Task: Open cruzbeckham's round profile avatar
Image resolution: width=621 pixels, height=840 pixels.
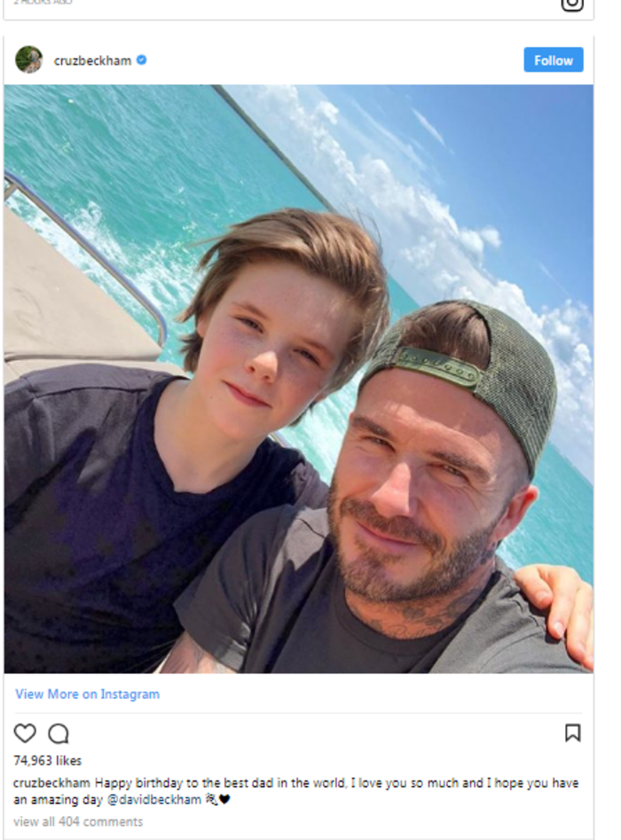Action: click(x=29, y=59)
